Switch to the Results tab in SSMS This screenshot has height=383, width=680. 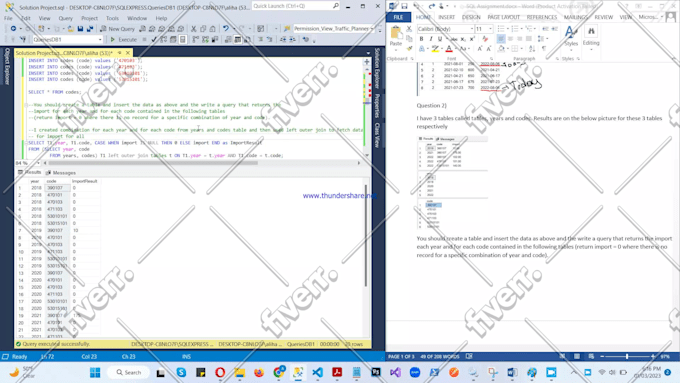[x=29, y=172]
